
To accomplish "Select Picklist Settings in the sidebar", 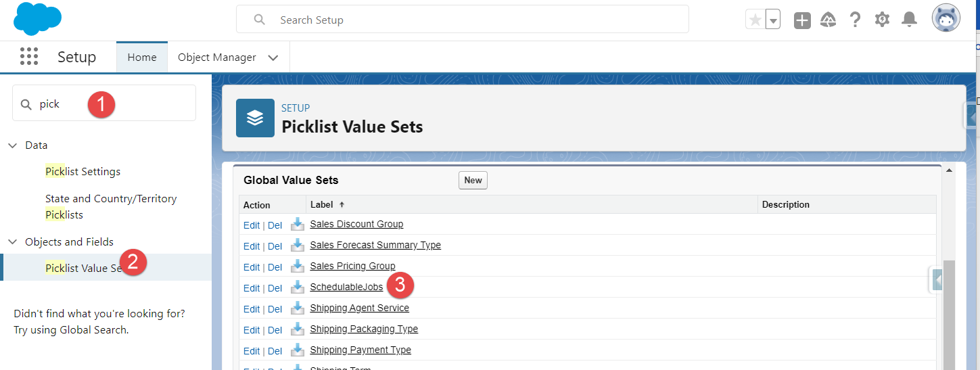I will point(83,171).
